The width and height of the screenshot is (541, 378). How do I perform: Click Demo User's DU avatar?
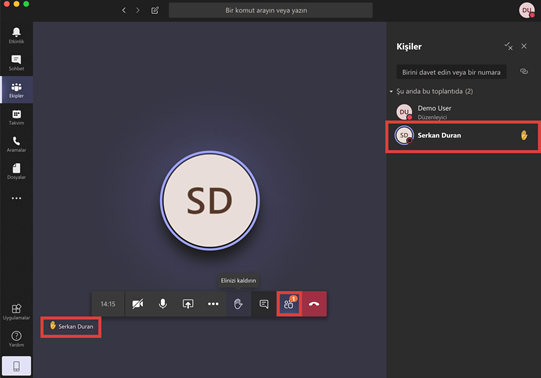coord(404,112)
